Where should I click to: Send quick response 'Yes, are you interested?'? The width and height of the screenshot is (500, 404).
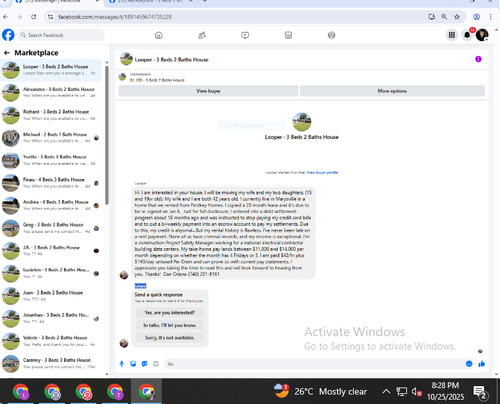170,312
